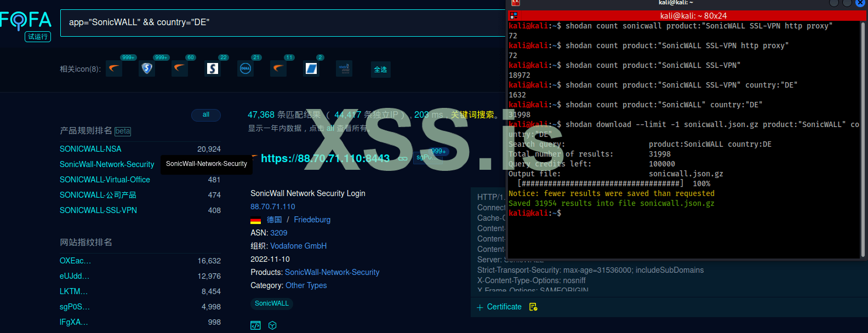Click the cube icon below SonicWALL tag
This screenshot has height=333, width=868.
coord(272,325)
